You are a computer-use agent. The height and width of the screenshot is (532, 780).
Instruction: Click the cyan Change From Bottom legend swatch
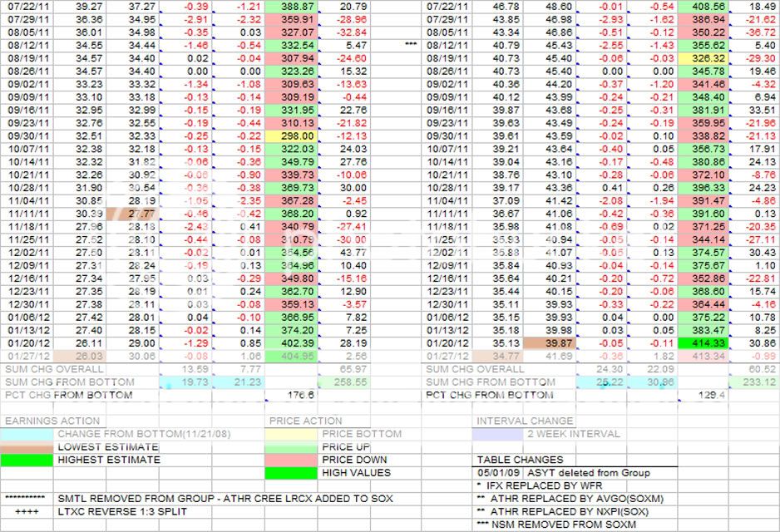(x=27, y=434)
